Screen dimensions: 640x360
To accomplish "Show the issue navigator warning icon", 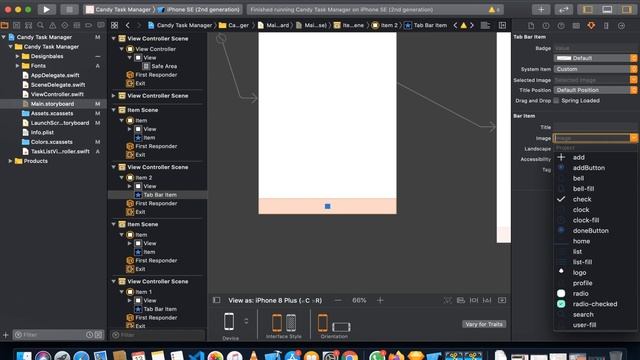I will tap(53, 25).
